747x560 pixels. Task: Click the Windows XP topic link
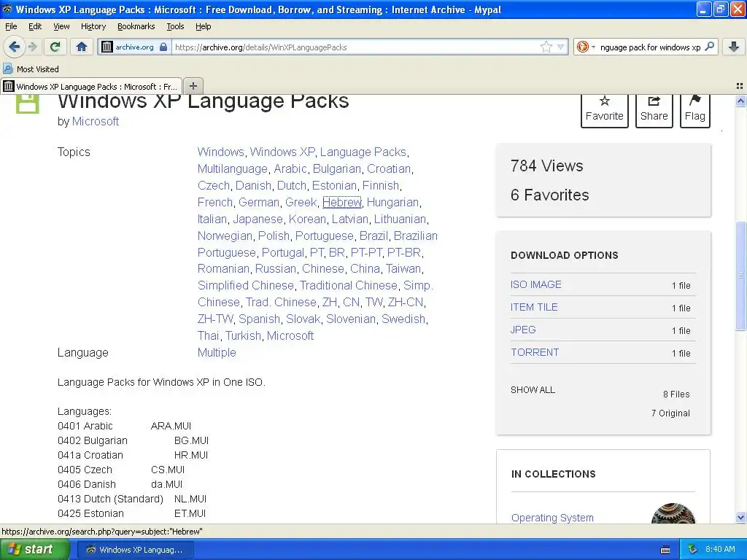click(282, 152)
